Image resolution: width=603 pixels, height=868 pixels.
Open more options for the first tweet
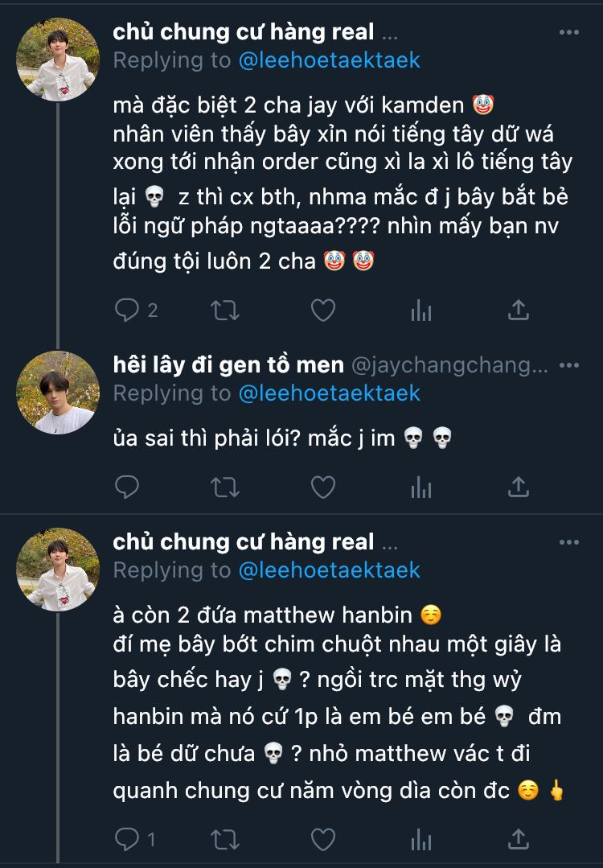569,32
